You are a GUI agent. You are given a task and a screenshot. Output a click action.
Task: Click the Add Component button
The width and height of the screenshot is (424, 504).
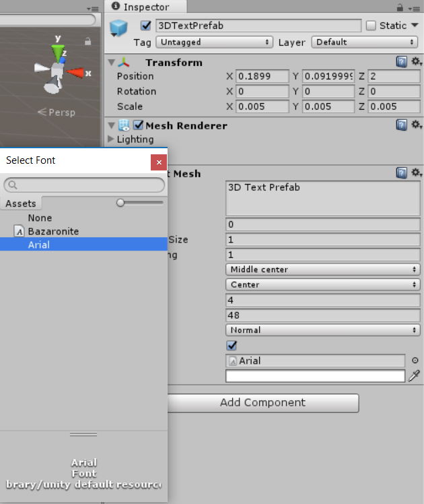(x=262, y=403)
